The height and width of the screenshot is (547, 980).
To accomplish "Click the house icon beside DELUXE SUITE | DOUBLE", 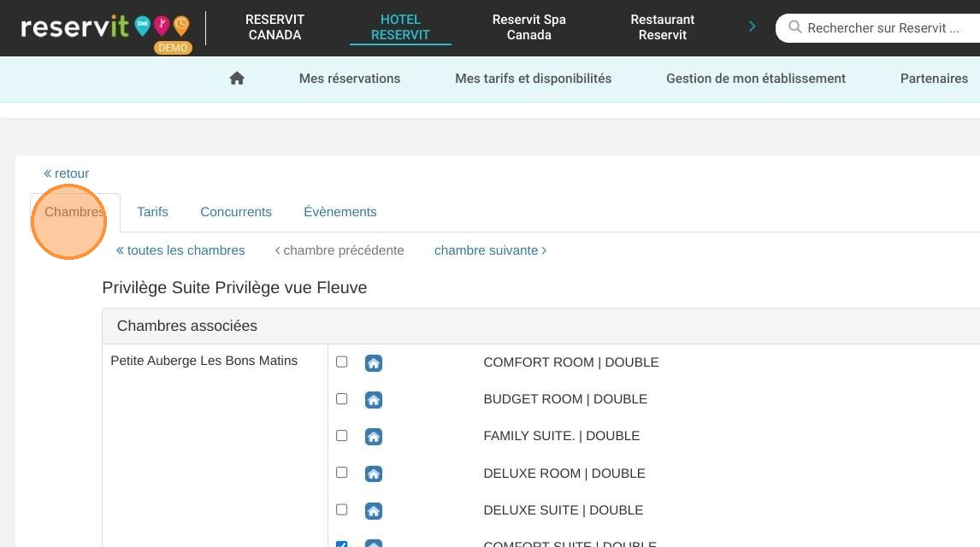I will pos(374,511).
